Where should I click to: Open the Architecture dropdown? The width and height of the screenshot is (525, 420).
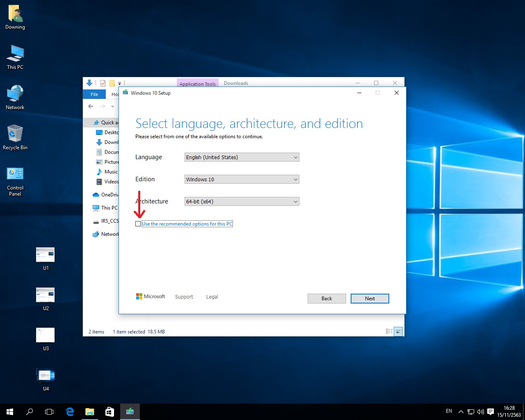242,201
